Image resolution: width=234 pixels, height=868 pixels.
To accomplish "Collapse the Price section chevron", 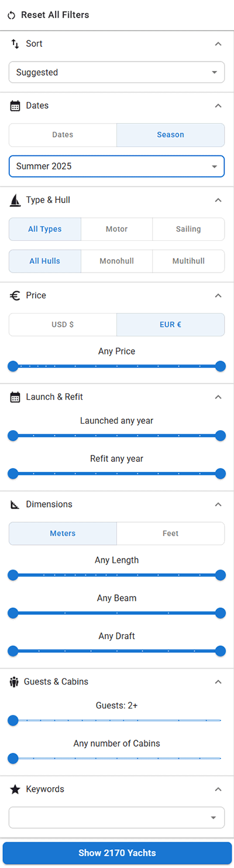I will tap(218, 295).
